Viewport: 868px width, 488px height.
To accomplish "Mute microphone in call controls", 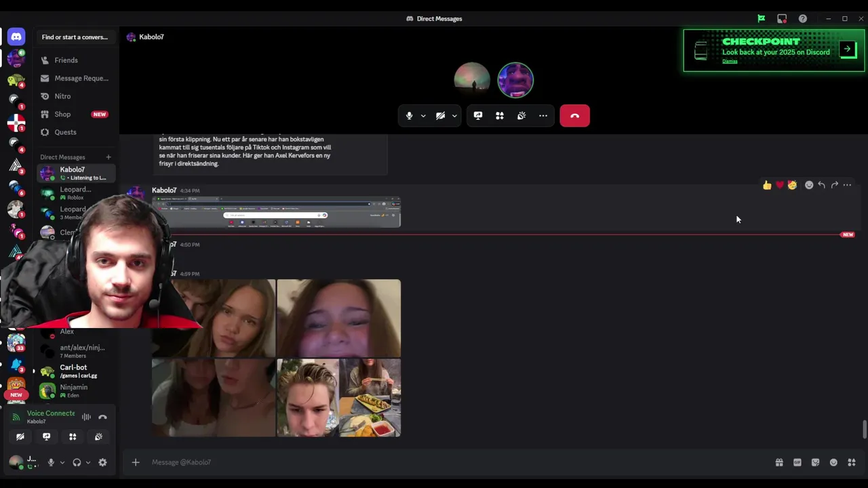I will (409, 116).
